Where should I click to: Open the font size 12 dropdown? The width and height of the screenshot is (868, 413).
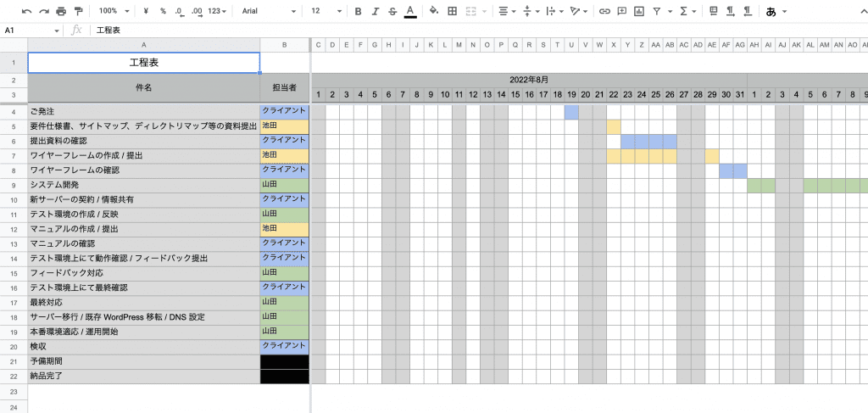pyautogui.click(x=325, y=11)
